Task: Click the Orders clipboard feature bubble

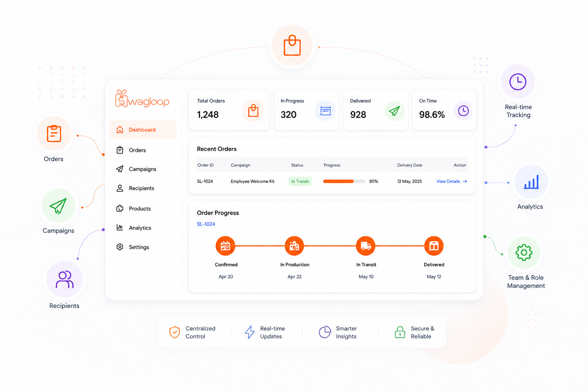Action: (54, 134)
